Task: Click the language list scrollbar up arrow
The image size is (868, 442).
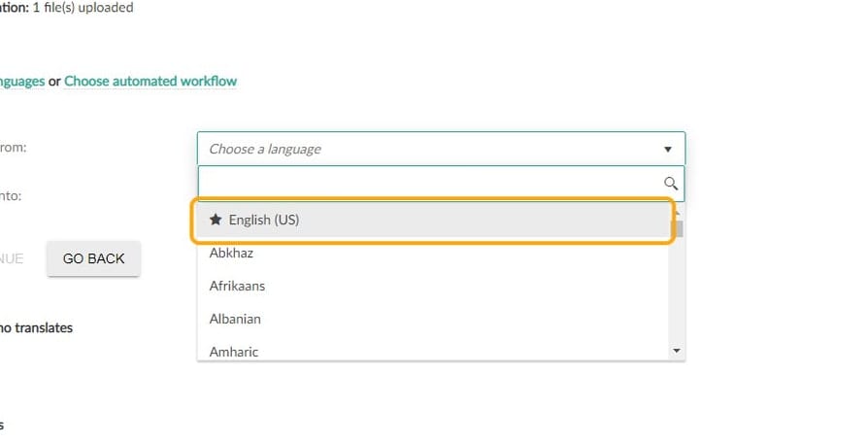Action: [677, 210]
